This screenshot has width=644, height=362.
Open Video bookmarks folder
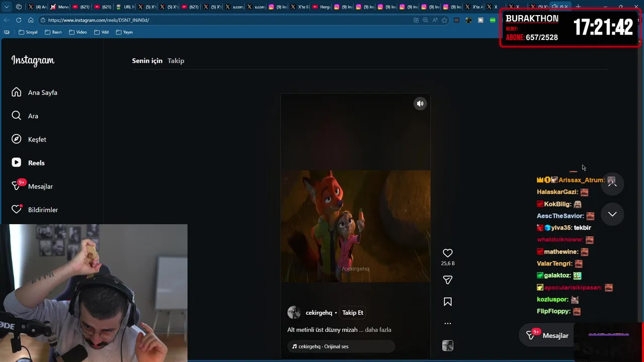78,32
